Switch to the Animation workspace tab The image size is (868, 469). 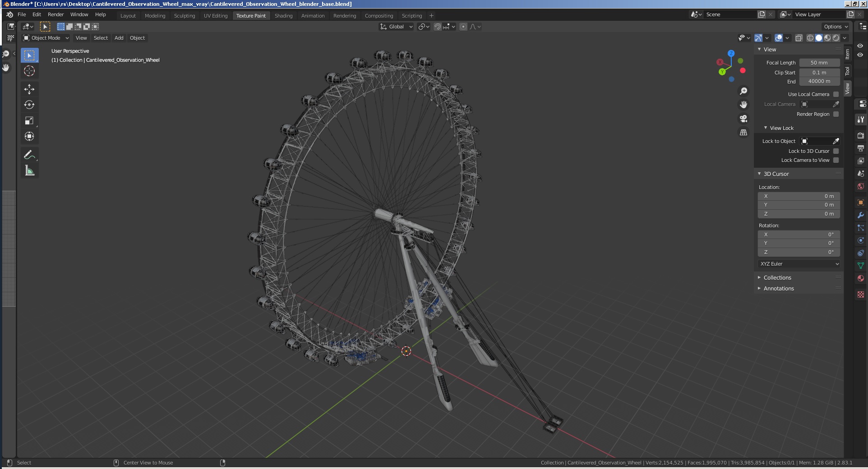click(x=313, y=16)
